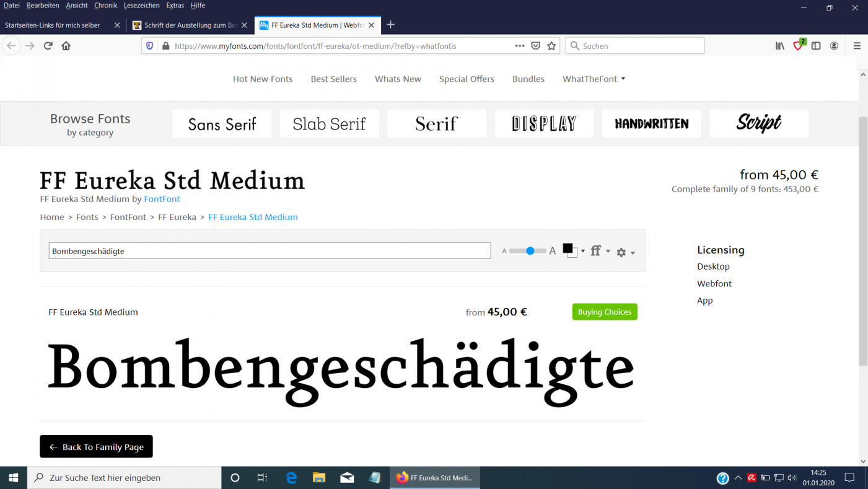
Task: Bookmark this page with the star
Action: pyautogui.click(x=551, y=46)
